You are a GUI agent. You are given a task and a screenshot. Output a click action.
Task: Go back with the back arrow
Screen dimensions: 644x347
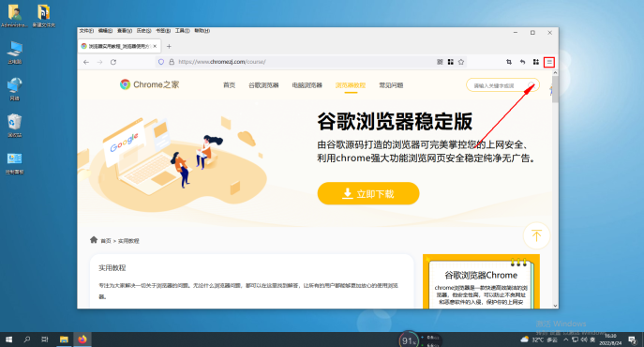click(86, 62)
